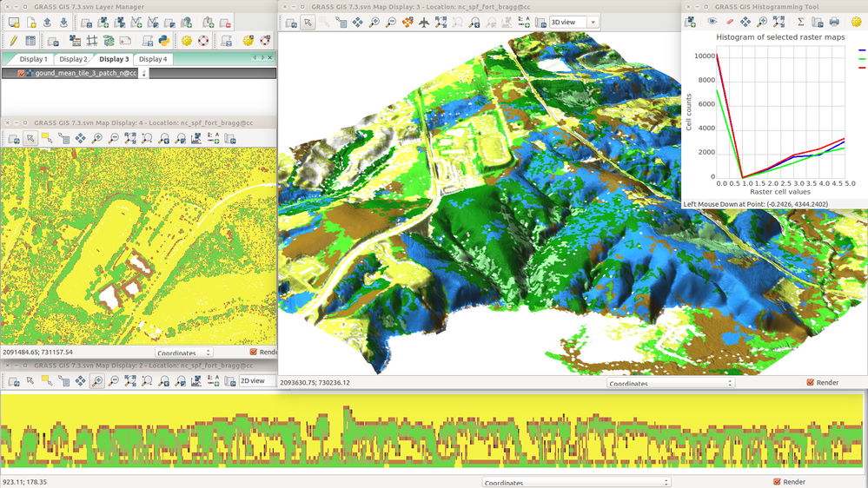Open GRASS manual lifebuoy icon
The height and width of the screenshot is (488, 868).
click(x=203, y=41)
